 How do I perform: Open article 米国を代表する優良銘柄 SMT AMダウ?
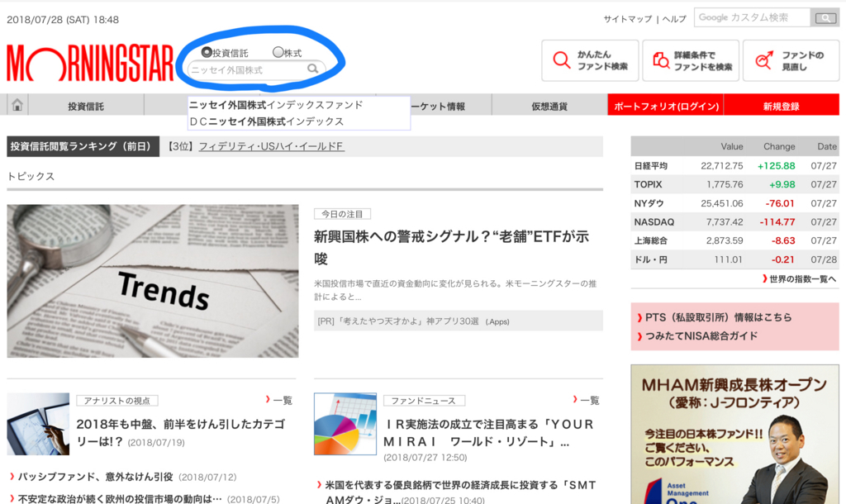(460, 492)
